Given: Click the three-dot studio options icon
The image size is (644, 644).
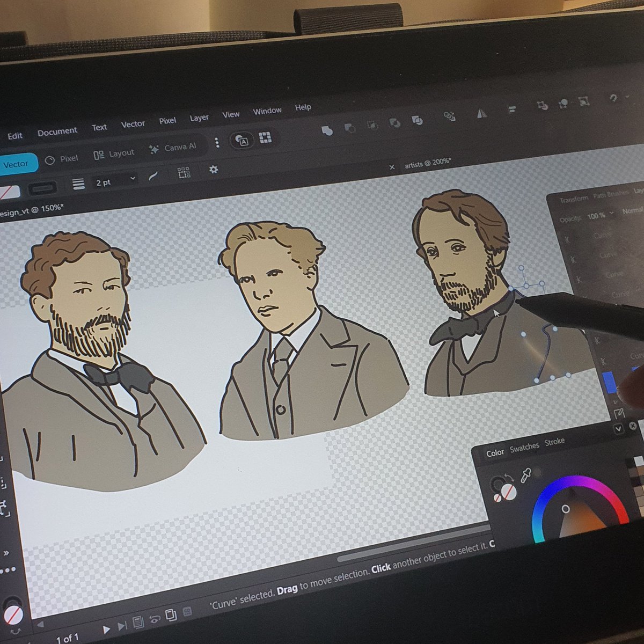Looking at the screenshot, I should pos(217,142).
